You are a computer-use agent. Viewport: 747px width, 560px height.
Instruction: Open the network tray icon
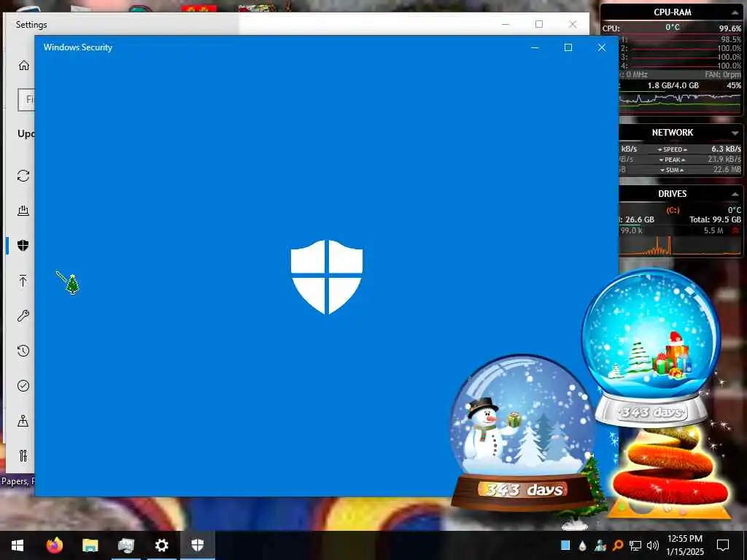(x=635, y=545)
